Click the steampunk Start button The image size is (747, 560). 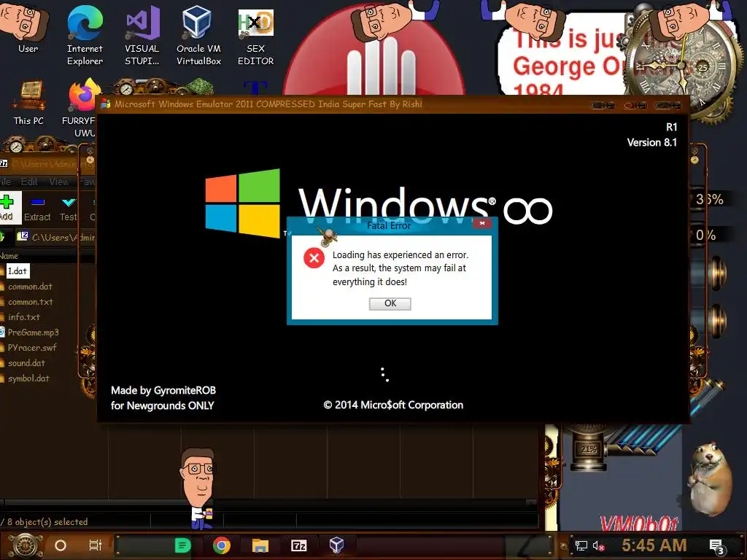(25, 545)
